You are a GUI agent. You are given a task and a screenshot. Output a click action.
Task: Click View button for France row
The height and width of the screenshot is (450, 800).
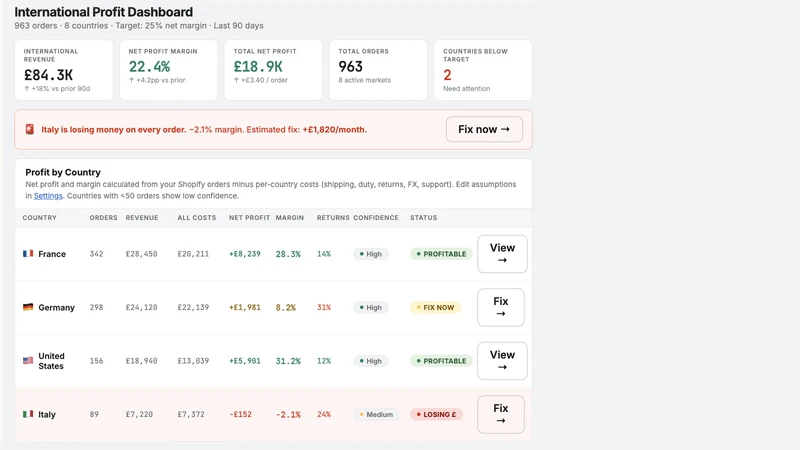click(502, 254)
